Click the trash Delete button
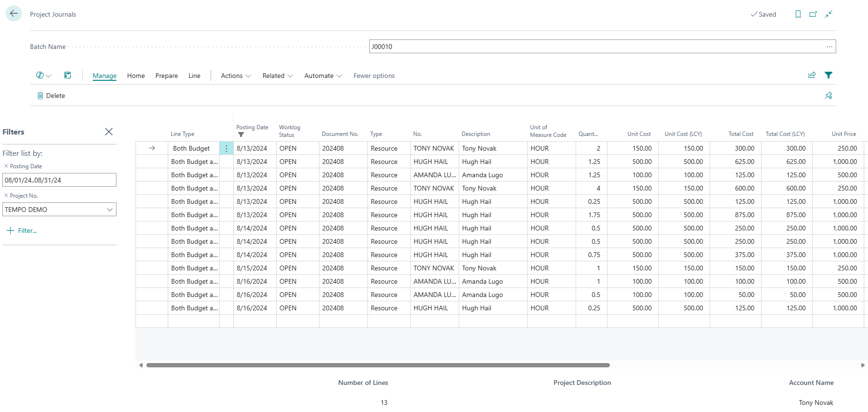The image size is (868, 412). click(x=51, y=96)
